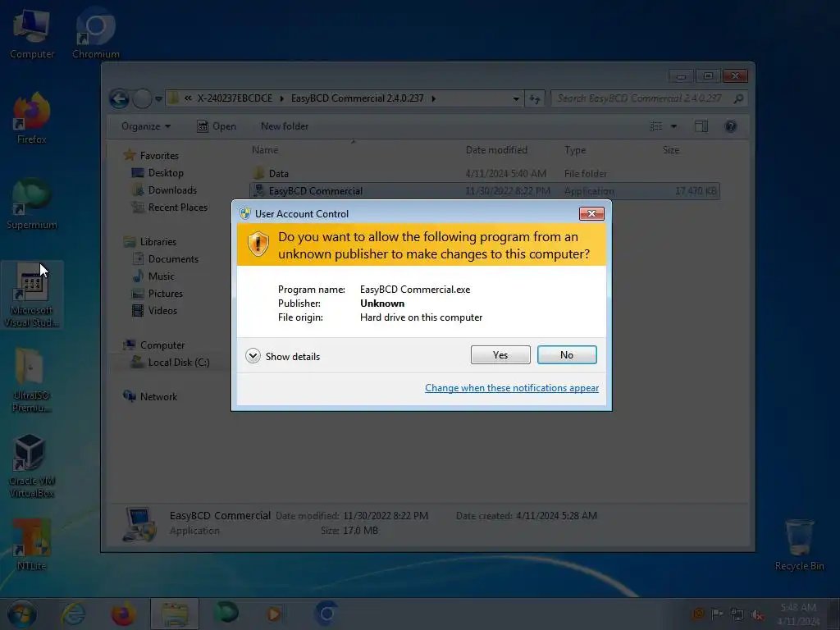Open media player taskbar icon
The image size is (840, 630).
point(275,614)
